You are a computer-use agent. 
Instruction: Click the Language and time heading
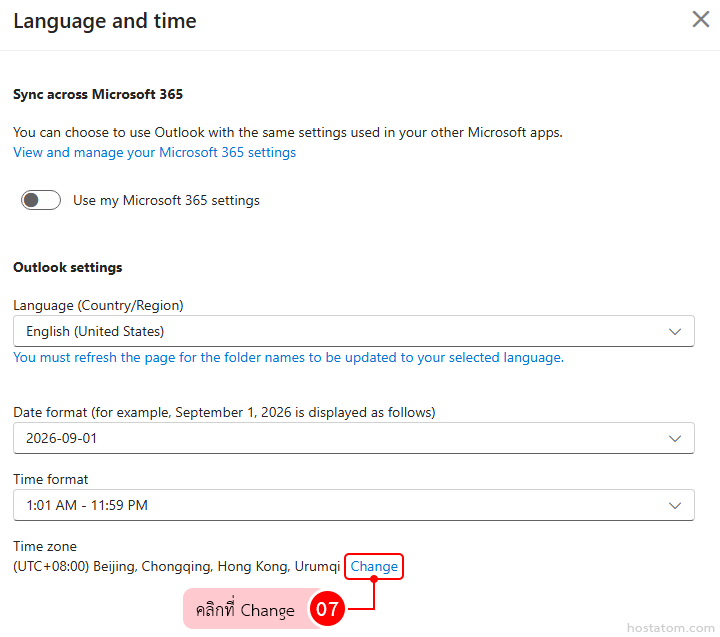coord(105,21)
